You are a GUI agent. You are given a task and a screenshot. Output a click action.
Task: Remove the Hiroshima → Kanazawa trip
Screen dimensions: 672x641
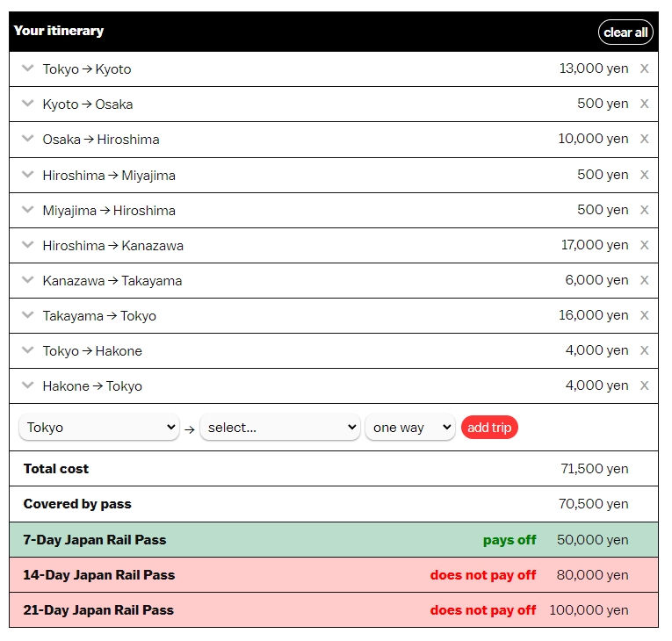click(644, 245)
